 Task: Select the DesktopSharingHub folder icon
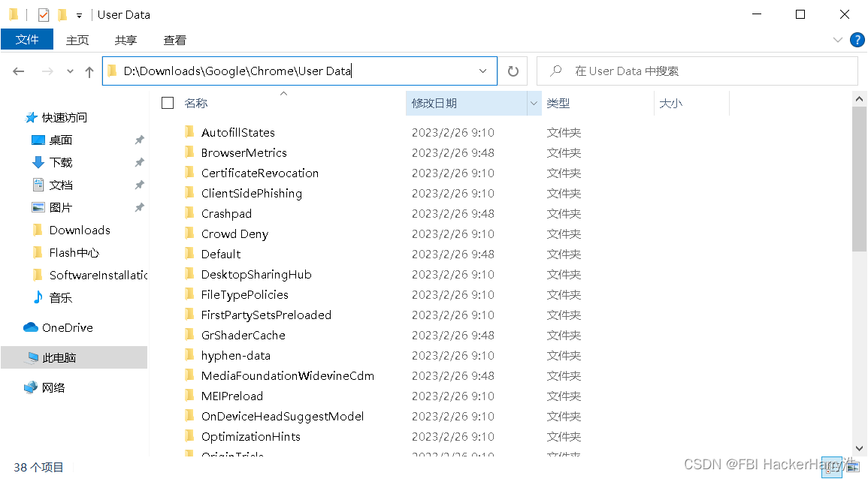(189, 274)
